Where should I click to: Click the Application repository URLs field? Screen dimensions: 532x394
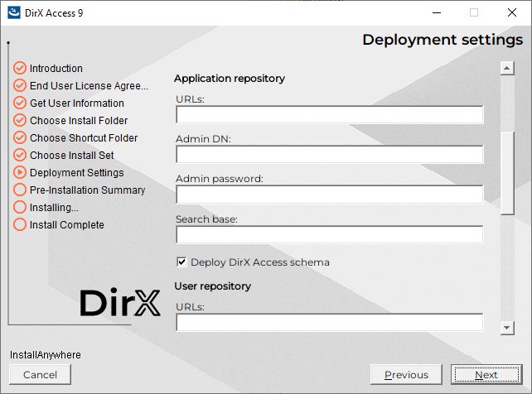329,115
